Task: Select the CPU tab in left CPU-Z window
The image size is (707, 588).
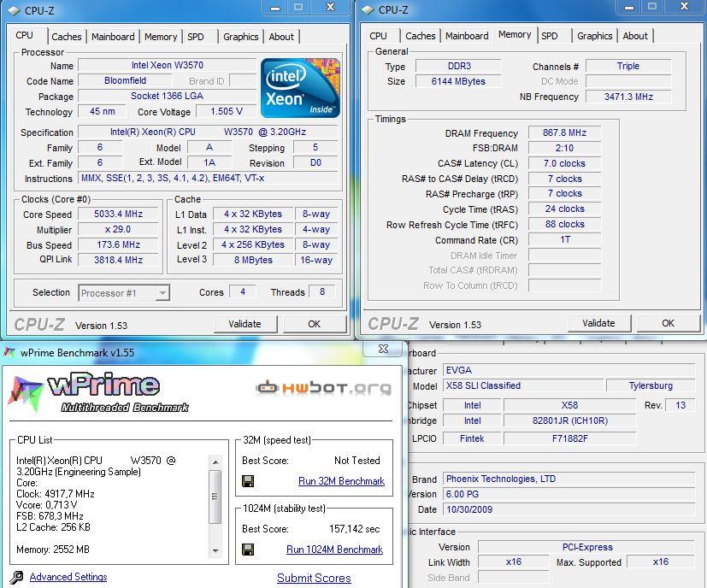Action: click(24, 35)
